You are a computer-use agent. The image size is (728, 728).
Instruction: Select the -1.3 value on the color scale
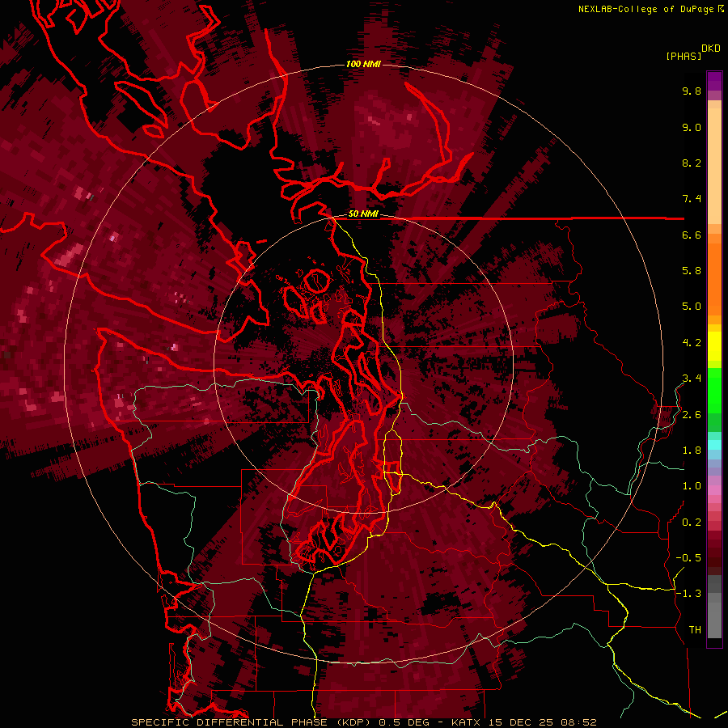click(688, 594)
